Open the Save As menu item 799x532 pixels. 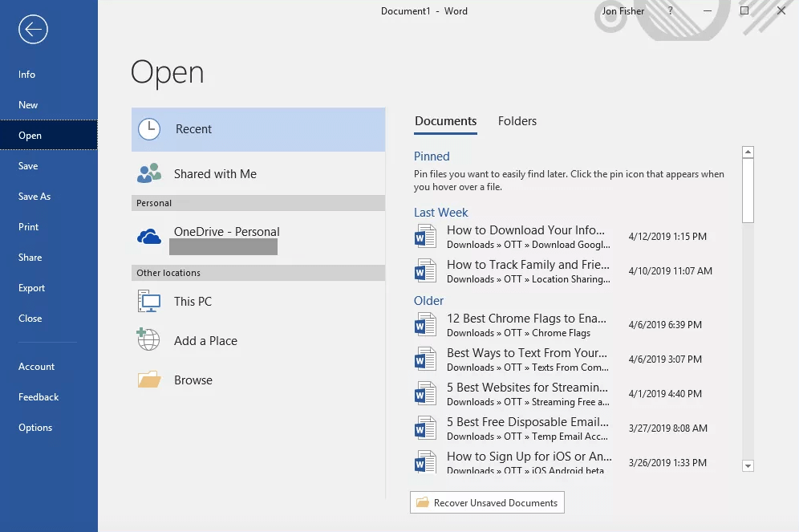click(34, 197)
